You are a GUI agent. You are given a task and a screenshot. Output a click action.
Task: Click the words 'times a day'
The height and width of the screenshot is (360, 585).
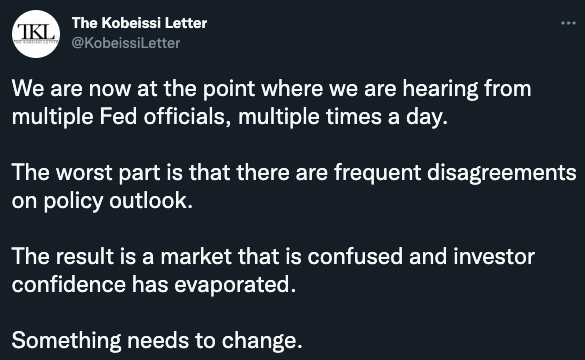pos(387,118)
